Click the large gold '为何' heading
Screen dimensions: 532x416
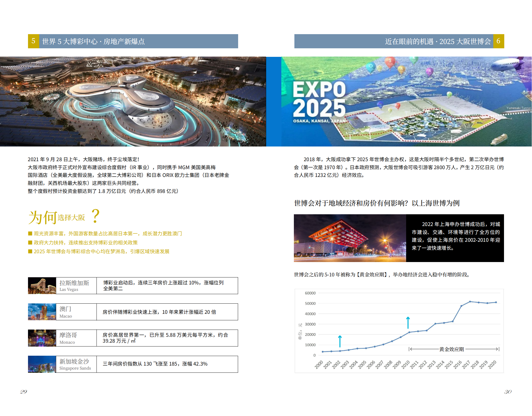(43, 217)
